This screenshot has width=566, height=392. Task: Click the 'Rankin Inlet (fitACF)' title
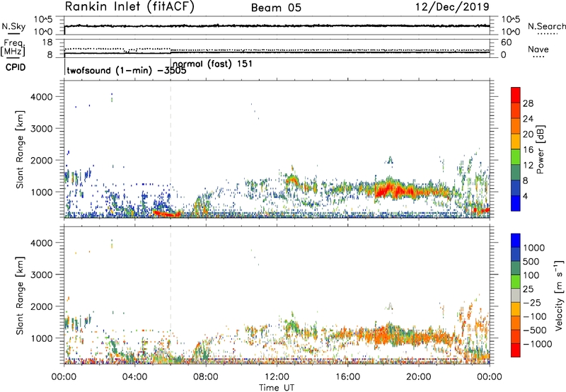129,7
